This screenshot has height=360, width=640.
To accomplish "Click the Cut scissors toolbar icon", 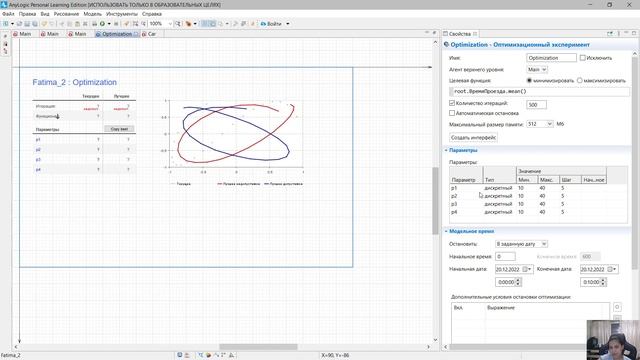I will (x=62, y=24).
